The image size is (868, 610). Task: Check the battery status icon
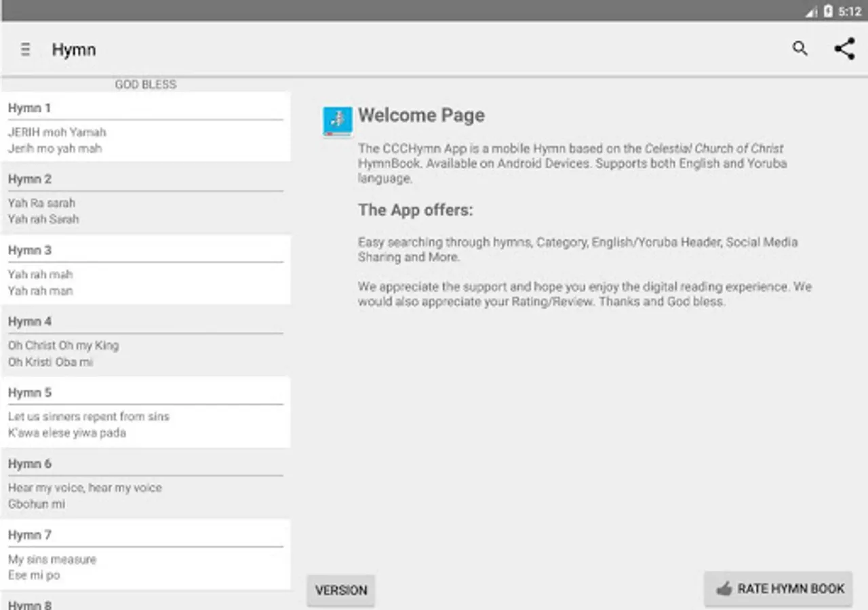828,11
